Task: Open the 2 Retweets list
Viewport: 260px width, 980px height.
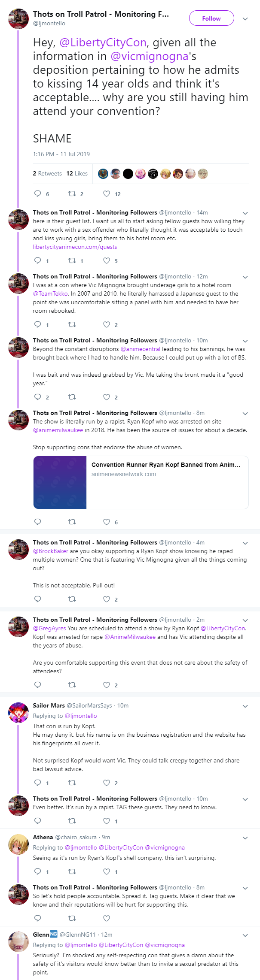Action: click(x=47, y=173)
